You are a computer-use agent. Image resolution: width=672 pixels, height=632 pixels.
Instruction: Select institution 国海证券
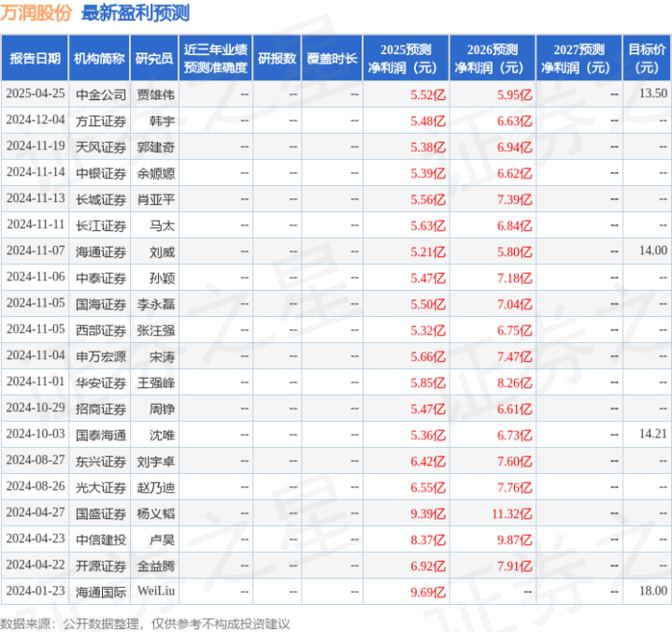tap(101, 305)
